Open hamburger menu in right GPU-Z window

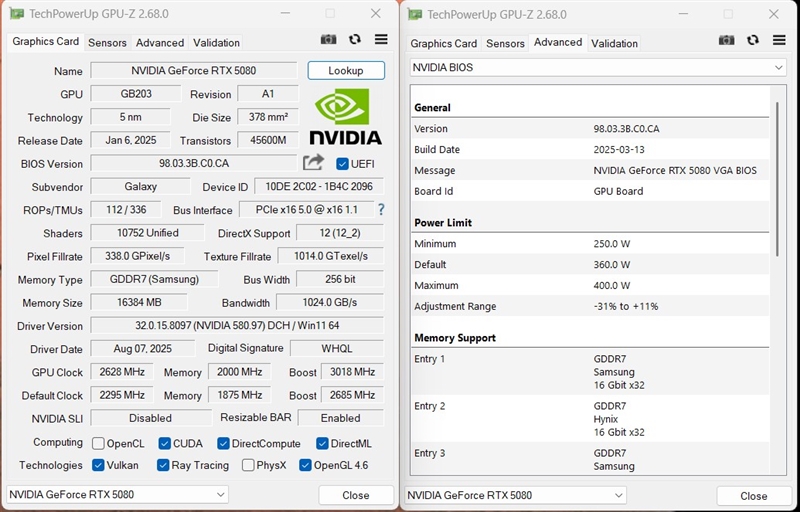[x=779, y=40]
